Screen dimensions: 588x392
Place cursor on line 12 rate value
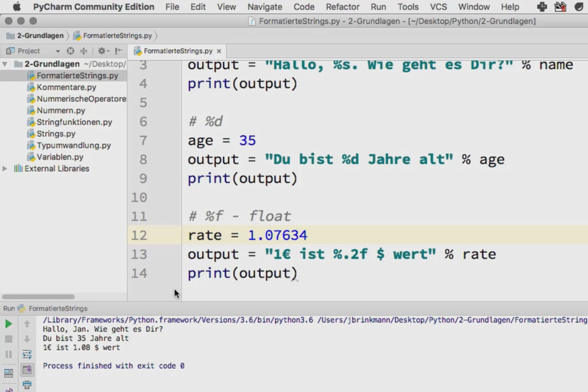(x=277, y=235)
